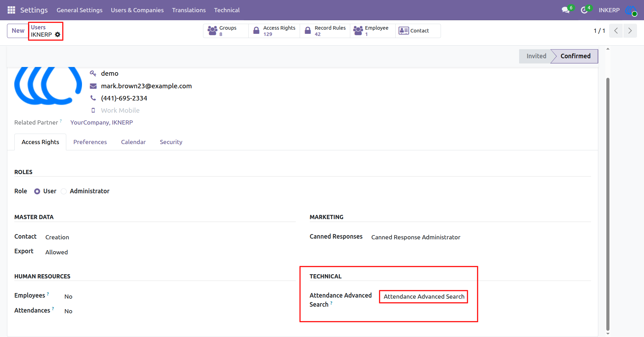Screen dimensions: 644x337
Task: Click the INKERP company name in top bar
Action: click(609, 10)
